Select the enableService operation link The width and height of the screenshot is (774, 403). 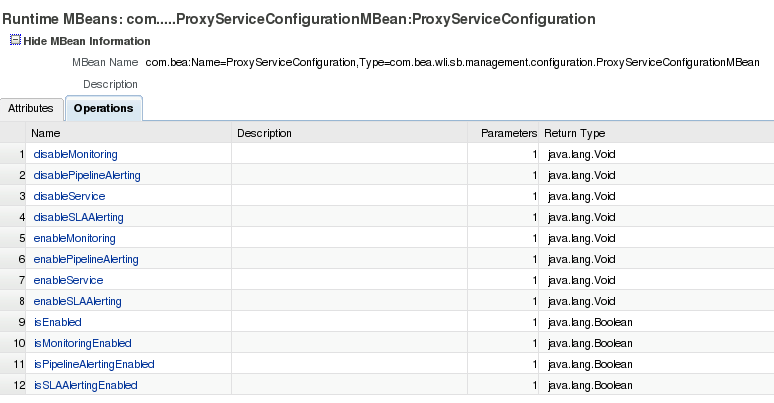tap(68, 280)
